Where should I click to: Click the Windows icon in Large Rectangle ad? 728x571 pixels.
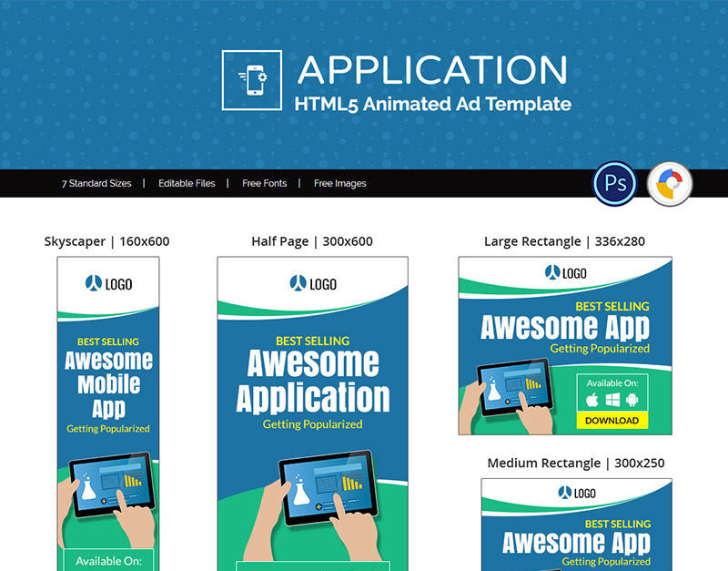click(x=612, y=400)
